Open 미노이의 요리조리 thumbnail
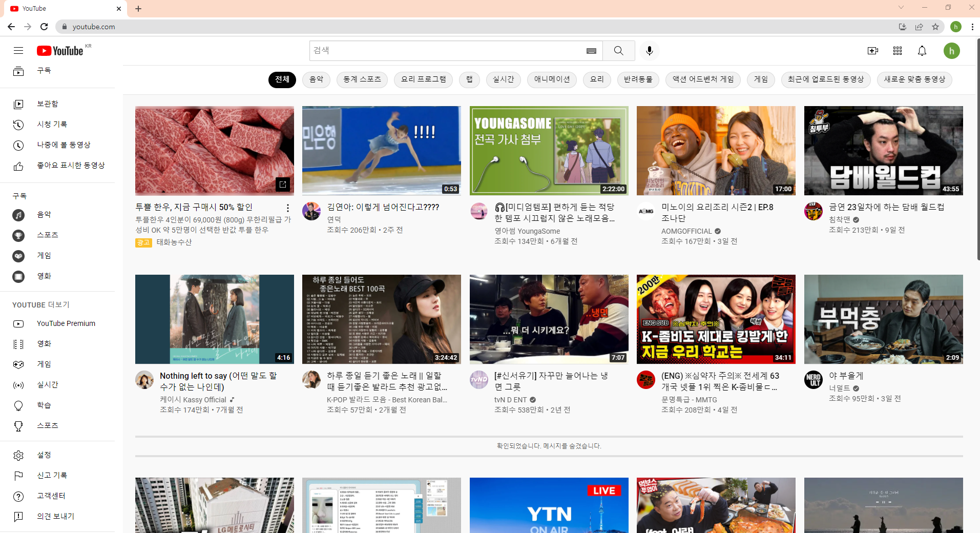The image size is (980, 533). (716, 151)
